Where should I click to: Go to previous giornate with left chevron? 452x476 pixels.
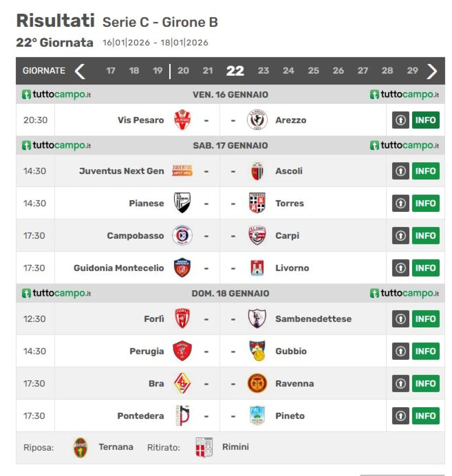tap(80, 71)
